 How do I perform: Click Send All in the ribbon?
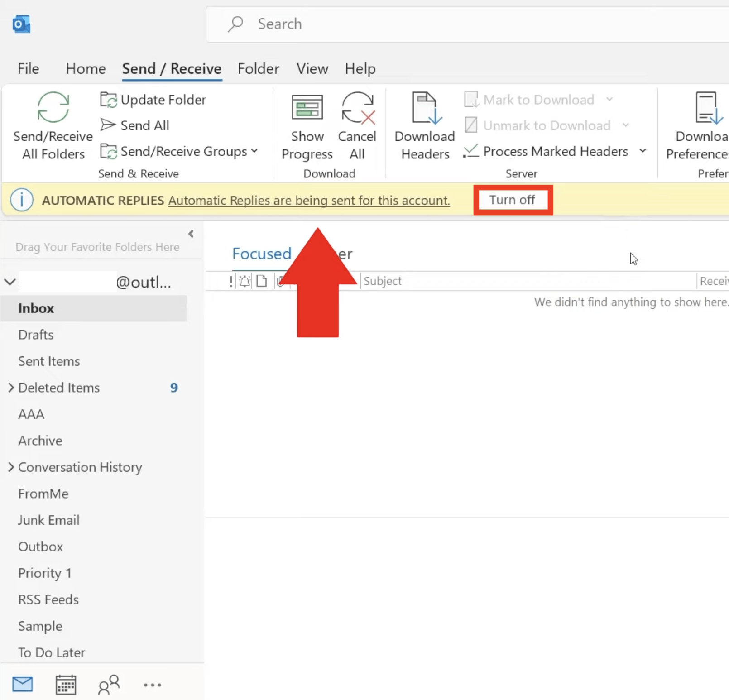click(134, 125)
